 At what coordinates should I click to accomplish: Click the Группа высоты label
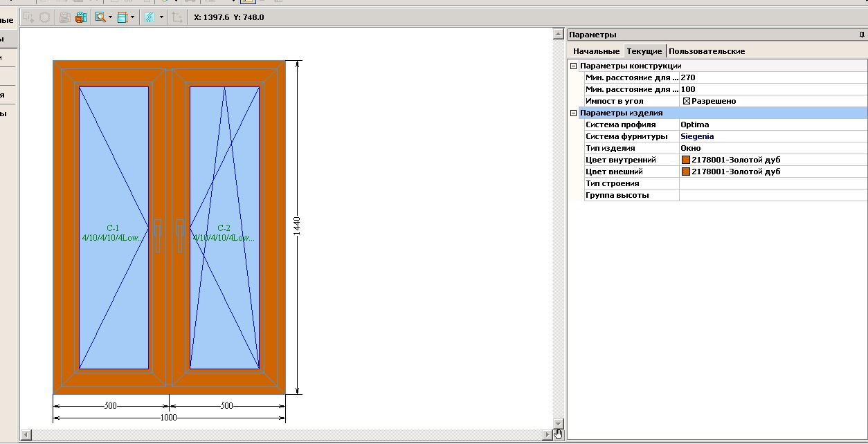617,195
